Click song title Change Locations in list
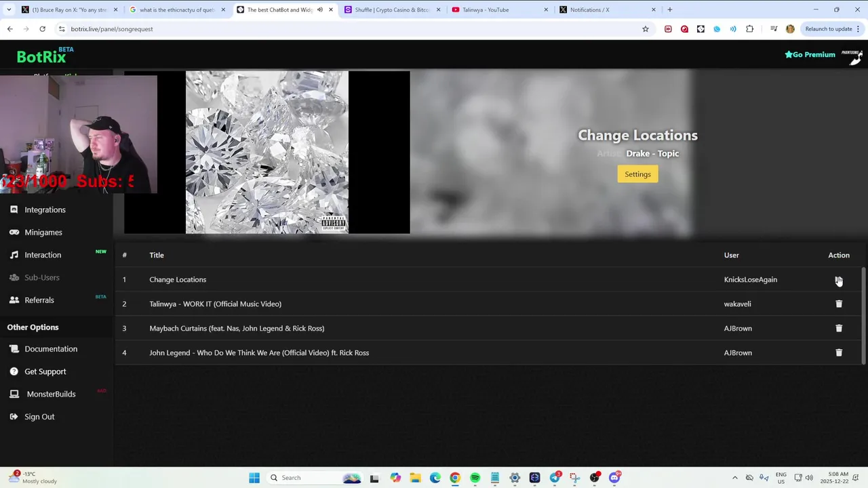This screenshot has height=488, width=868. pos(178,279)
